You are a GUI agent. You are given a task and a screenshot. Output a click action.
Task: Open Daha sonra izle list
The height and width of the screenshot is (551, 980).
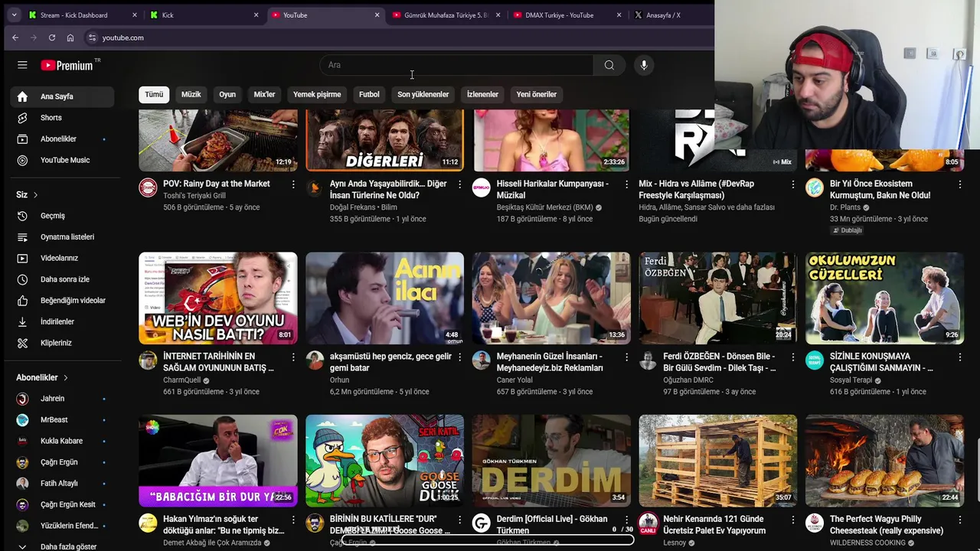[62, 279]
